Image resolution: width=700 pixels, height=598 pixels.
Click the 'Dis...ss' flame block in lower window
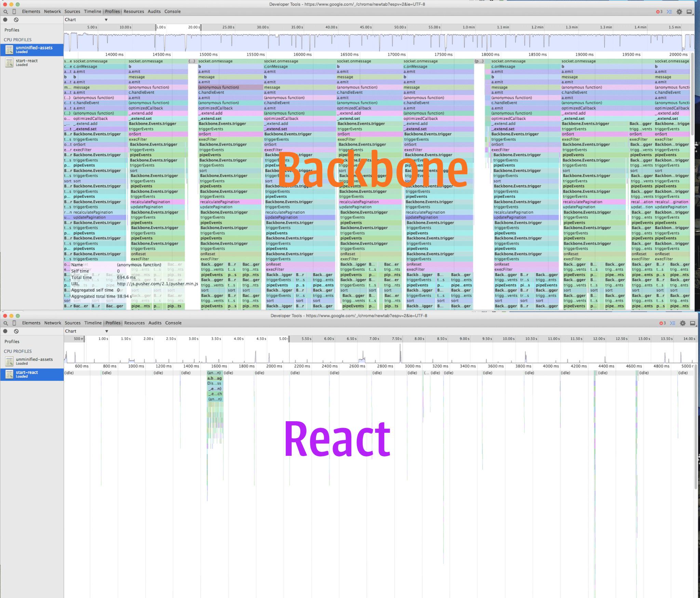pyautogui.click(x=215, y=384)
